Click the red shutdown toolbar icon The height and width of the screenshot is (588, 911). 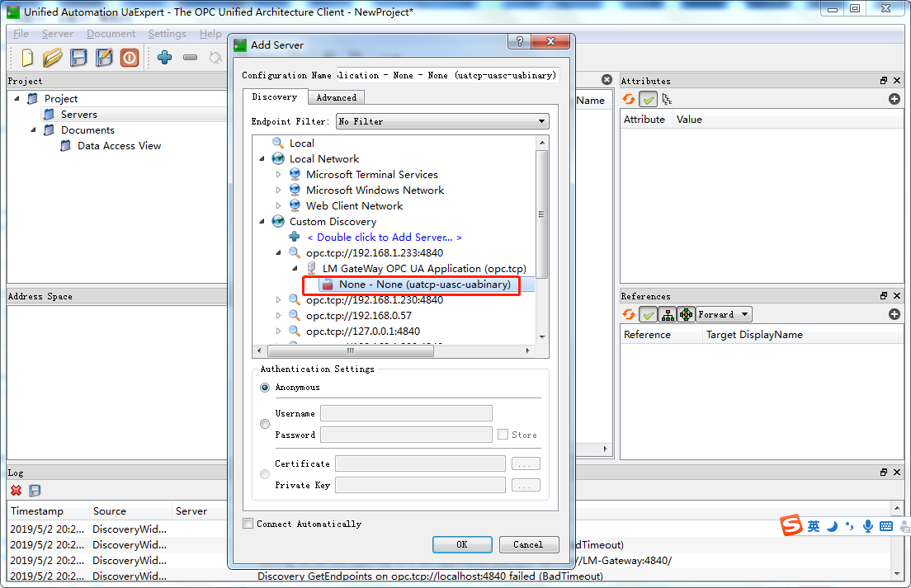(x=130, y=58)
